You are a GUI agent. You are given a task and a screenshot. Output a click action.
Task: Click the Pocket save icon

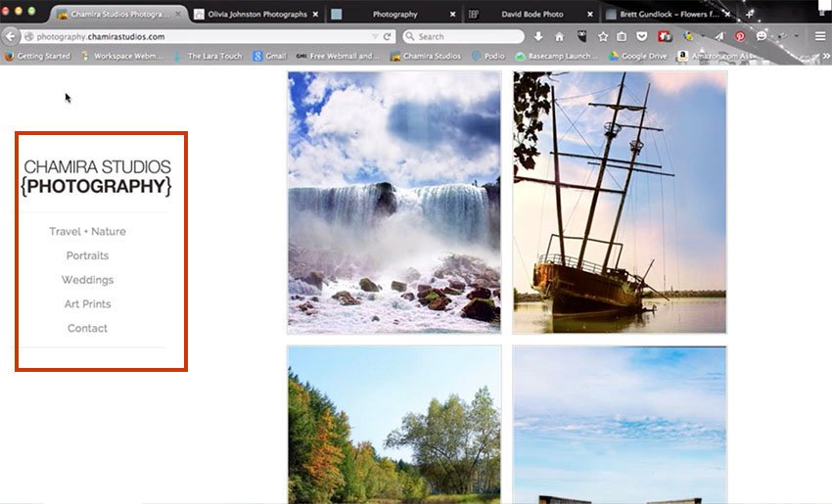pyautogui.click(x=640, y=36)
